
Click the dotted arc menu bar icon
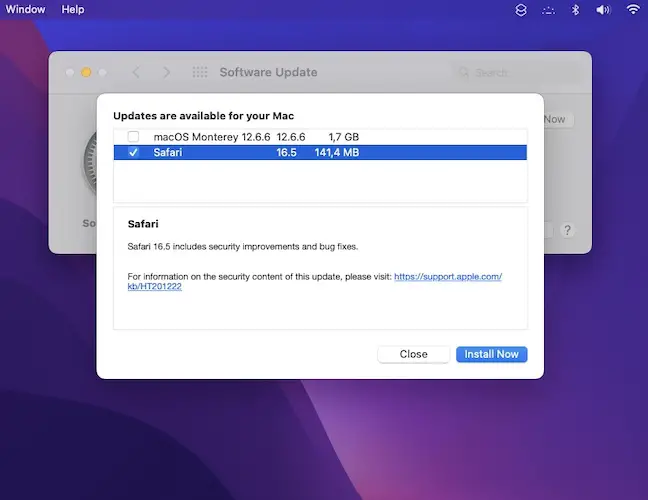(x=547, y=9)
